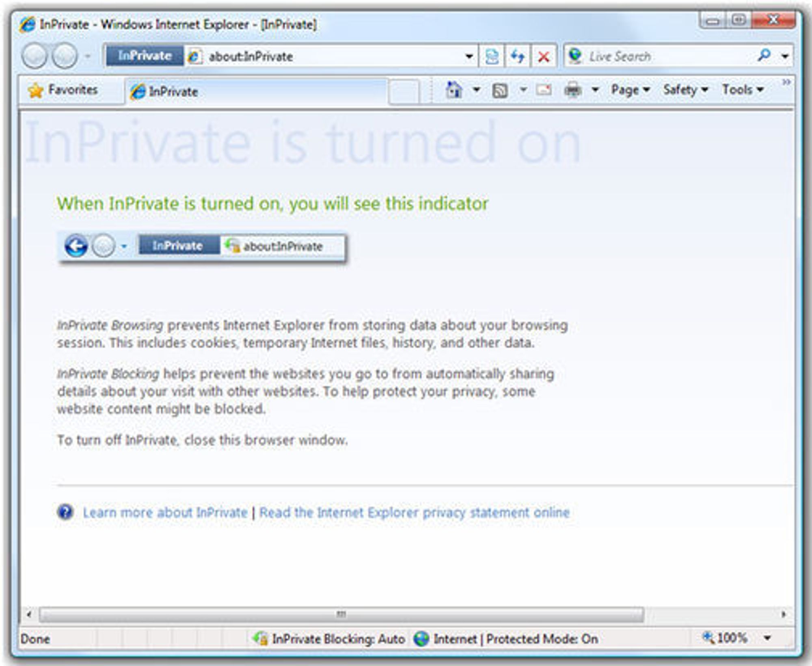Click inside the Live Search box
The height and width of the screenshot is (666, 812).
[670, 56]
